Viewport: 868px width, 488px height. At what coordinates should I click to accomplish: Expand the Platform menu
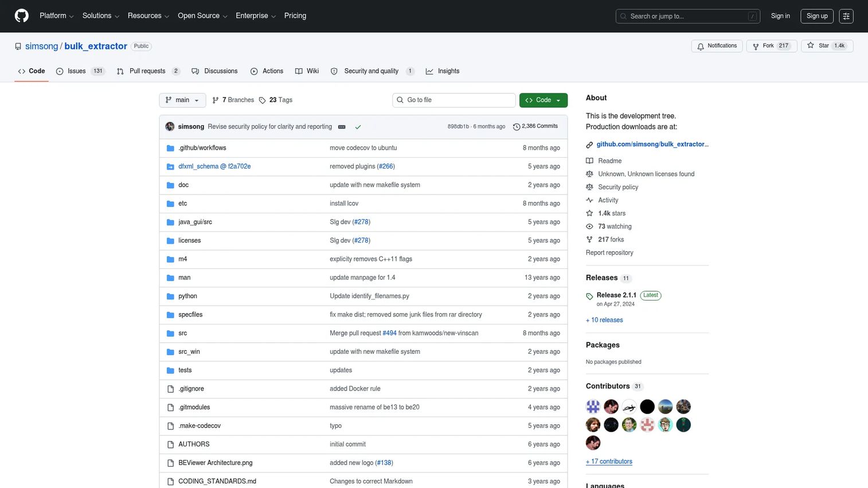point(57,16)
